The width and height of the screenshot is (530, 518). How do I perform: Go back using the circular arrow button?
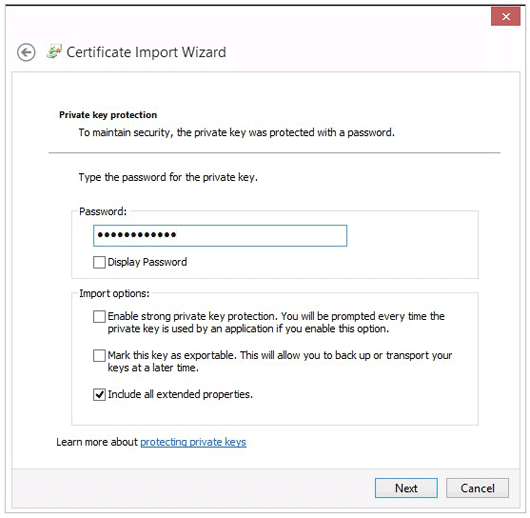[x=26, y=53]
